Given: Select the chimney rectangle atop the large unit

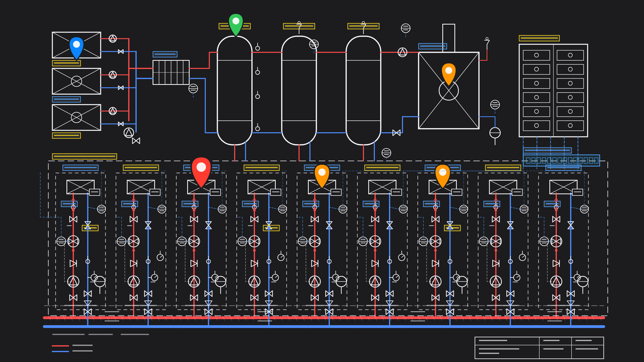Looking at the screenshot, I should (x=449, y=38).
